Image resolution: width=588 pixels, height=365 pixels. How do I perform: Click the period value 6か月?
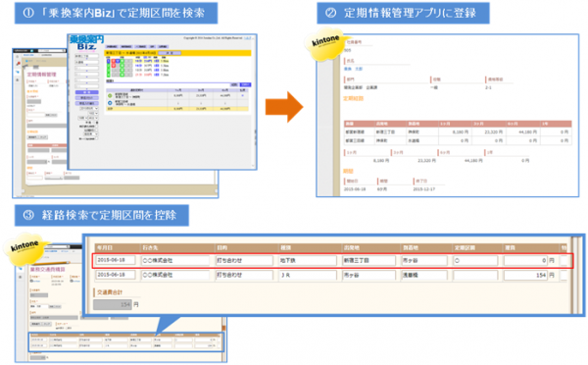tap(382, 189)
